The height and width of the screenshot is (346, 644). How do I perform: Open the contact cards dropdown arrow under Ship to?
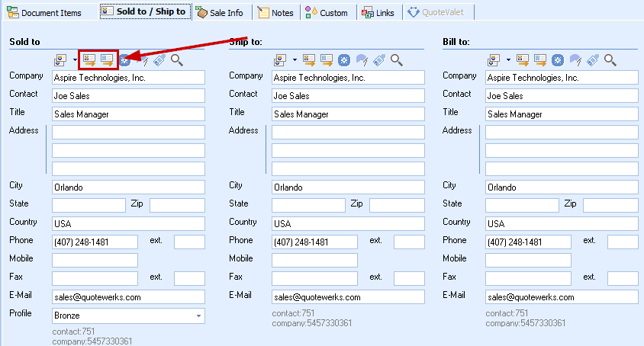(x=295, y=59)
